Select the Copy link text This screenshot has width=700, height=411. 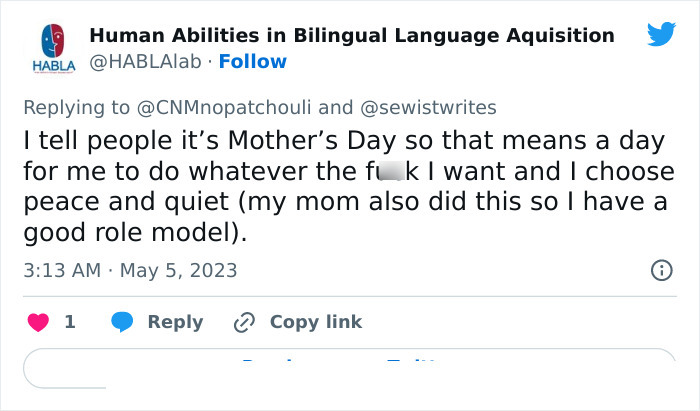316,322
